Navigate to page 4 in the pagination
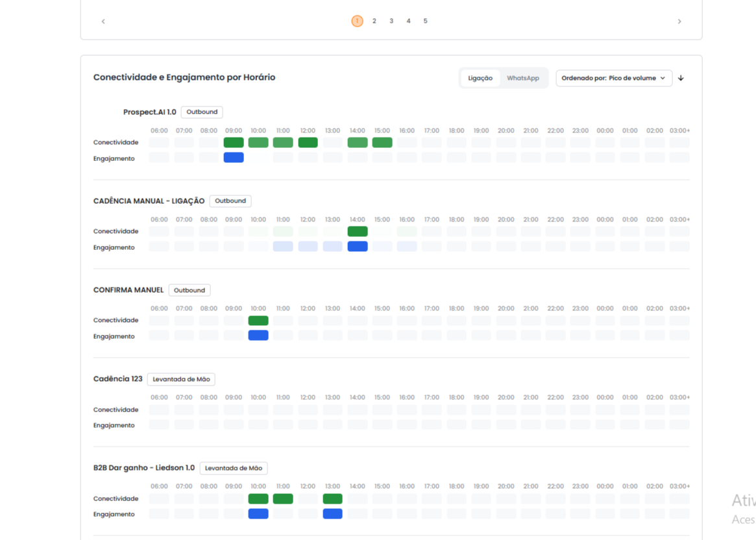The height and width of the screenshot is (540, 756). point(408,21)
